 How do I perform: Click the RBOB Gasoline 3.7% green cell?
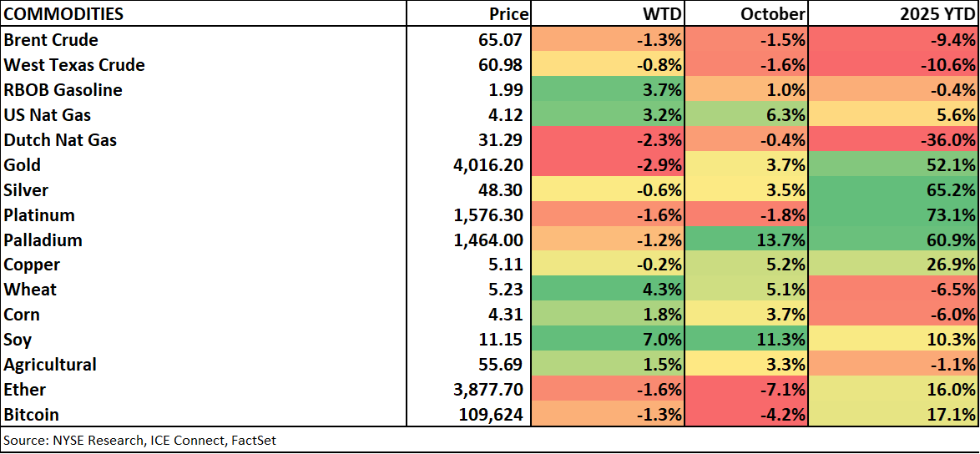607,90
